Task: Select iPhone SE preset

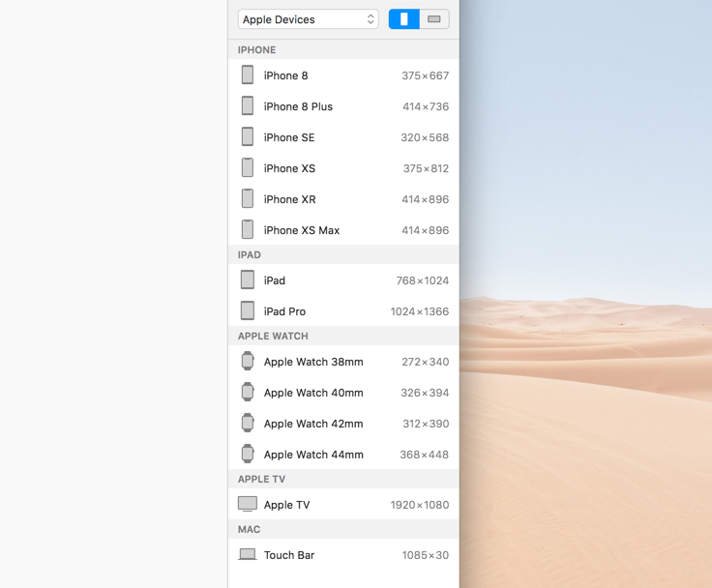Action: click(x=289, y=137)
